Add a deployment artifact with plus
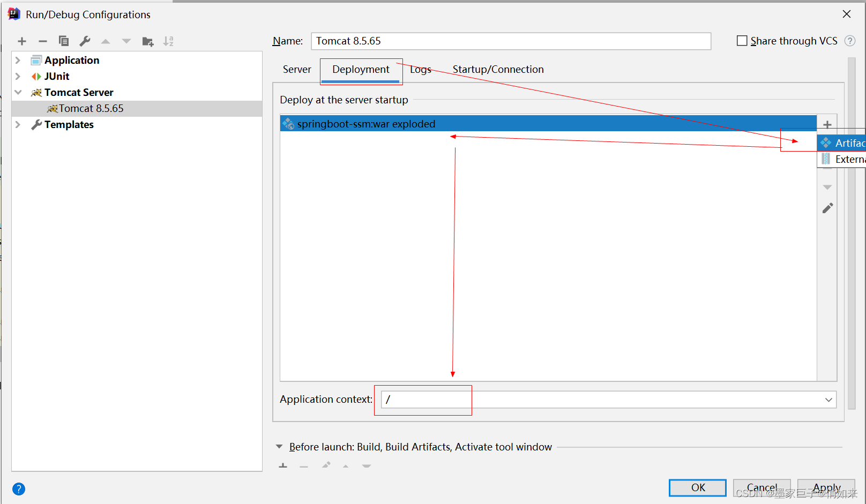 tap(827, 125)
